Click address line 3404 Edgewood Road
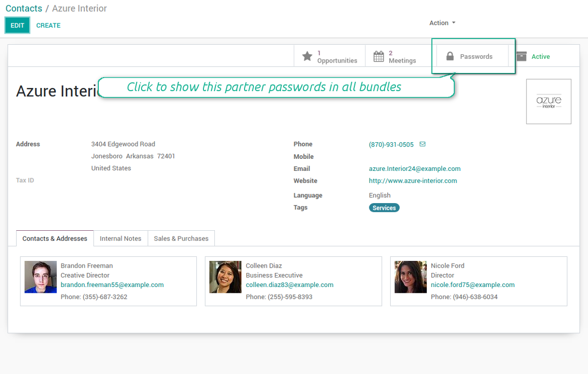 [123, 144]
